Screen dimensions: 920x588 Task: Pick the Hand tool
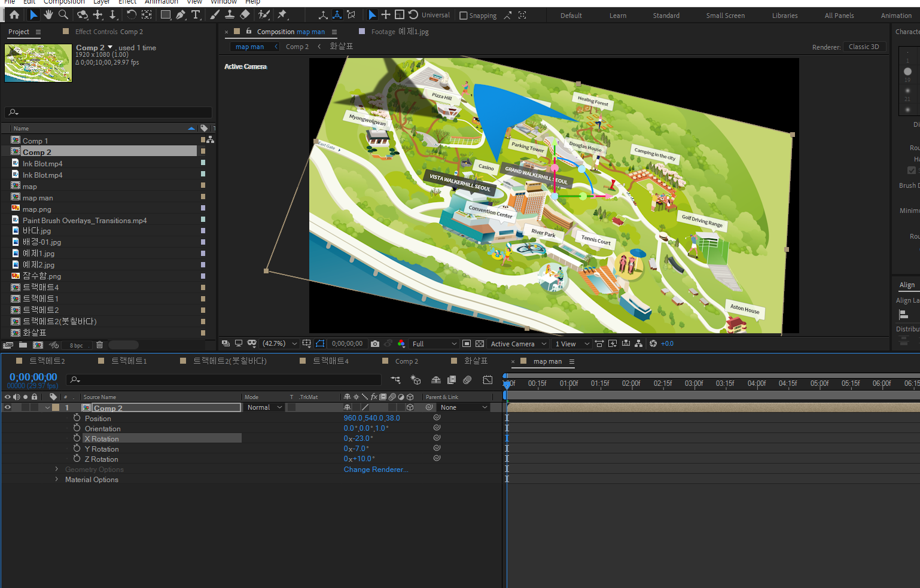tap(48, 15)
